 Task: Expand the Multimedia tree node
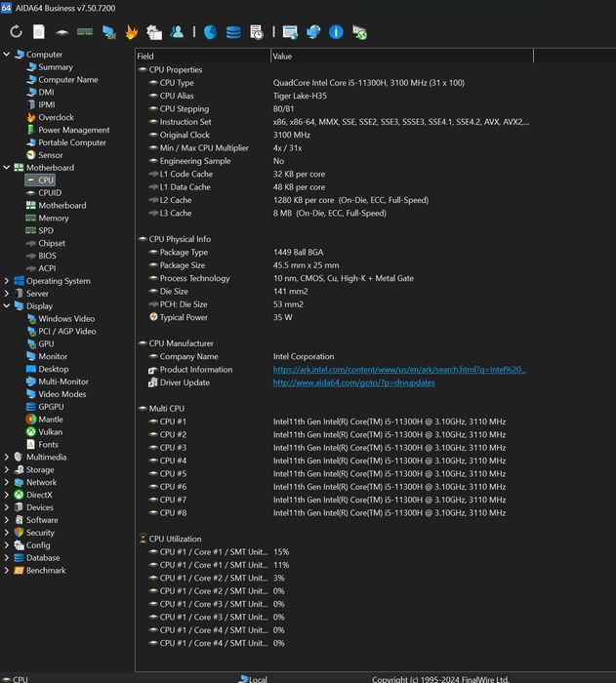coord(7,457)
